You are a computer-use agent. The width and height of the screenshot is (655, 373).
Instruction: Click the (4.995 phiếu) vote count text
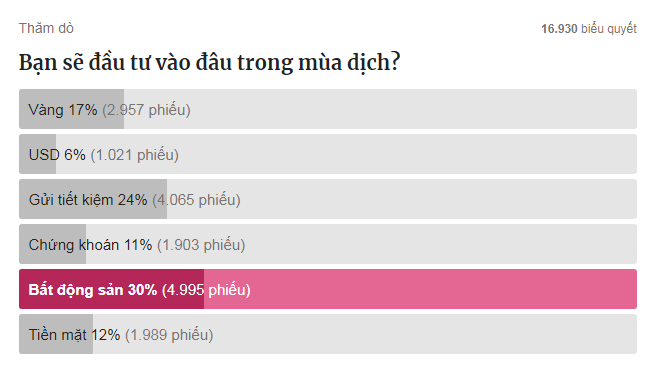(x=206, y=290)
